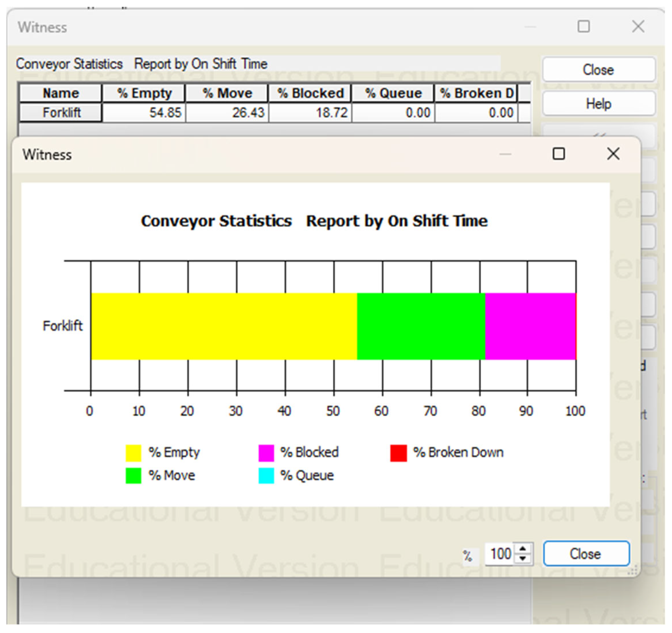Screen dimensions: 672x633
Task: Click the magenta % Blocked legend swatch
Action: coord(266,453)
